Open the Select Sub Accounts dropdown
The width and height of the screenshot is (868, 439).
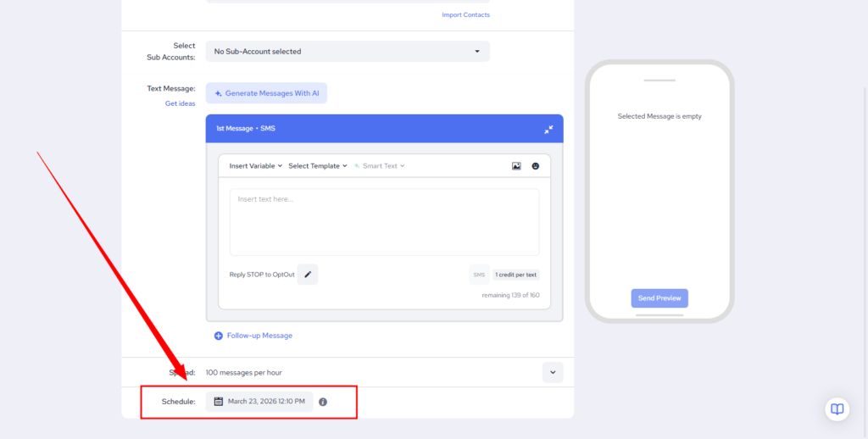(x=348, y=52)
